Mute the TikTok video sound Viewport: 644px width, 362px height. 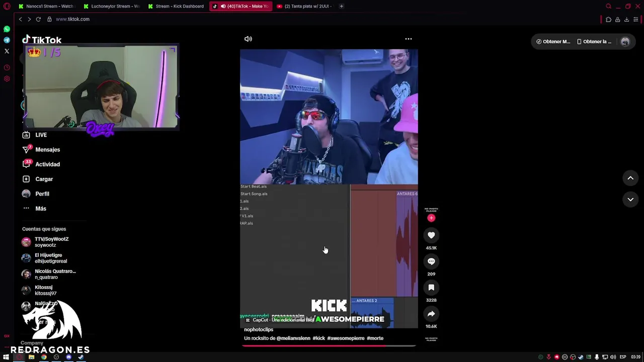click(x=248, y=39)
